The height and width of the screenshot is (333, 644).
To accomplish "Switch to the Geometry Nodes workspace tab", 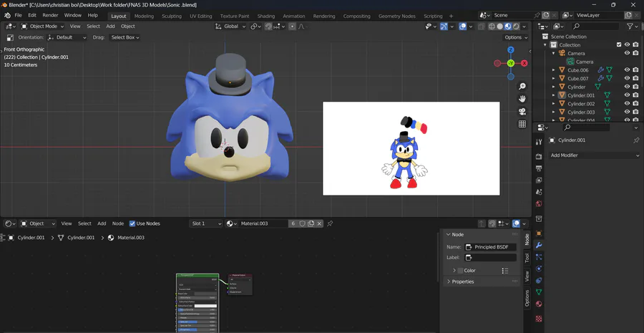I will (396, 16).
